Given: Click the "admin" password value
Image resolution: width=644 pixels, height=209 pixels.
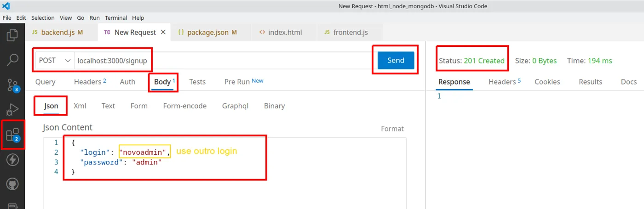Looking at the screenshot, I should (147, 162).
